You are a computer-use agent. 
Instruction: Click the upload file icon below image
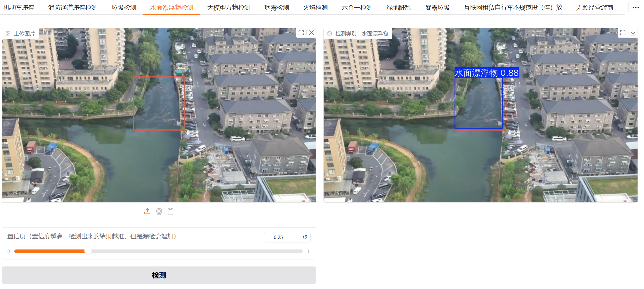[x=147, y=211]
